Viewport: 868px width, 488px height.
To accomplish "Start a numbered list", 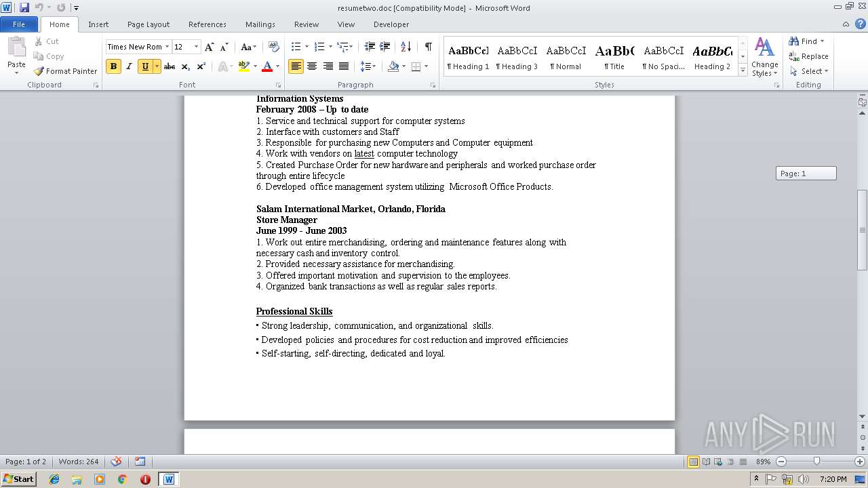I will point(319,47).
